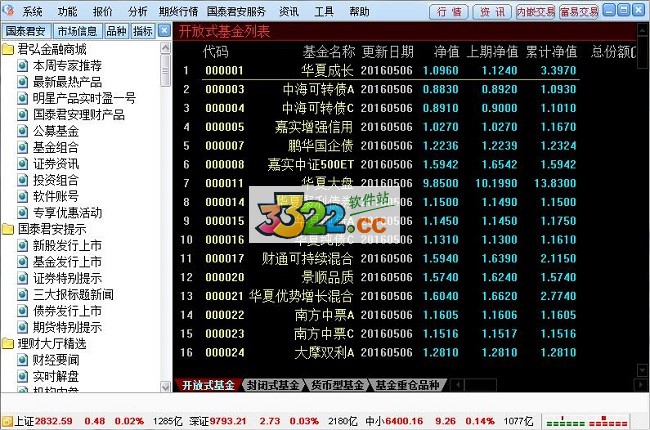
Task: Click the 内嵌交易 button
Action: coord(536,12)
